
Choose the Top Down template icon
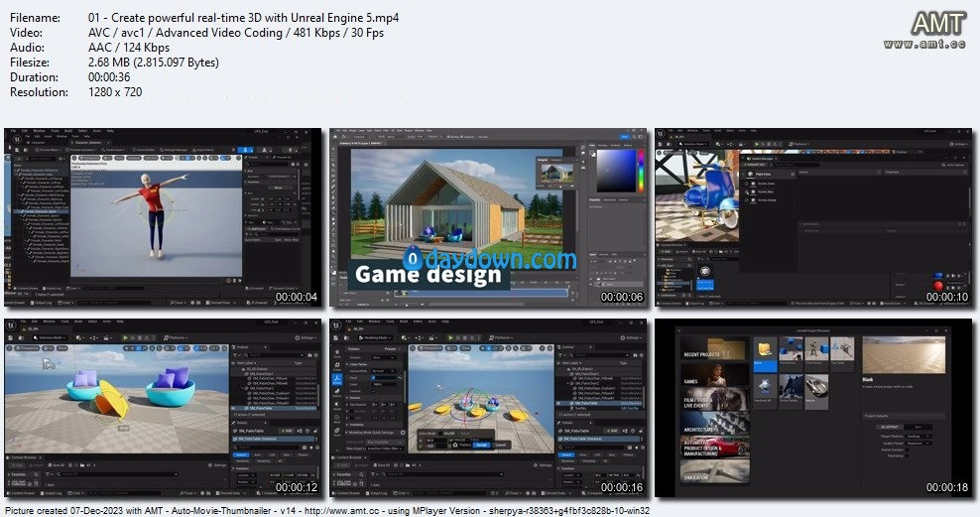[x=842, y=349]
